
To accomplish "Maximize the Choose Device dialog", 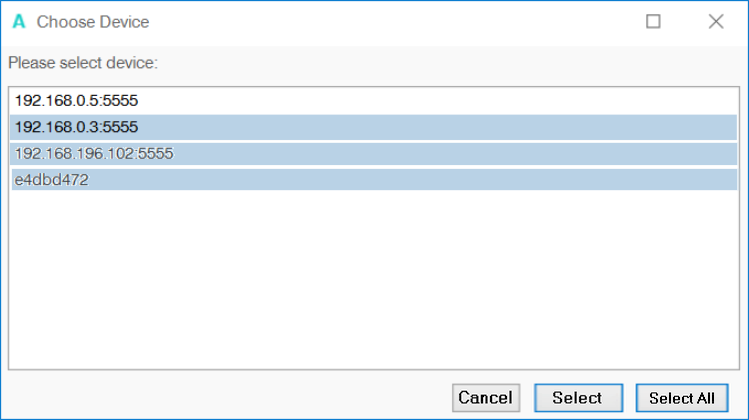I will [653, 21].
